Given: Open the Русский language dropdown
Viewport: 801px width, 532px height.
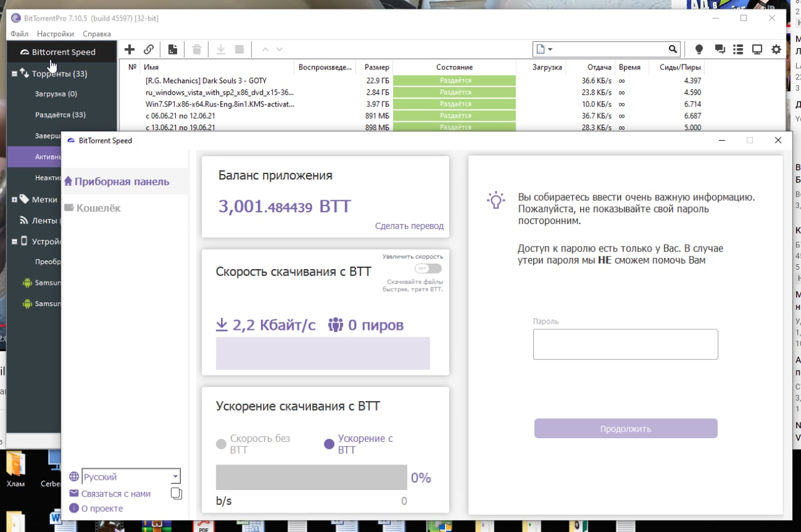Looking at the screenshot, I should 131,477.
